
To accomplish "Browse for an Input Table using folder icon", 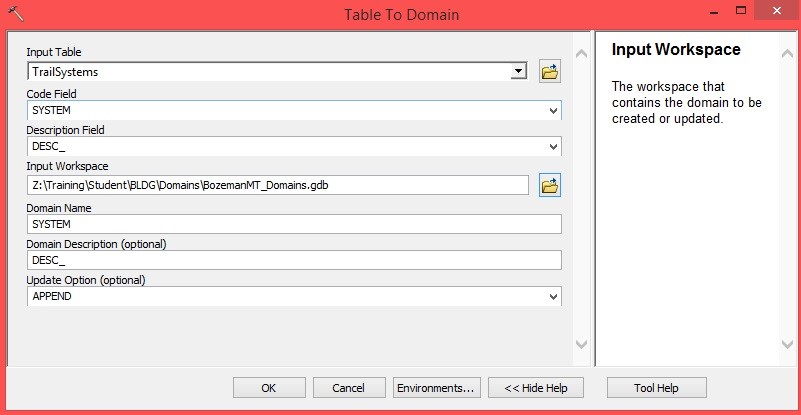I will click(549, 71).
